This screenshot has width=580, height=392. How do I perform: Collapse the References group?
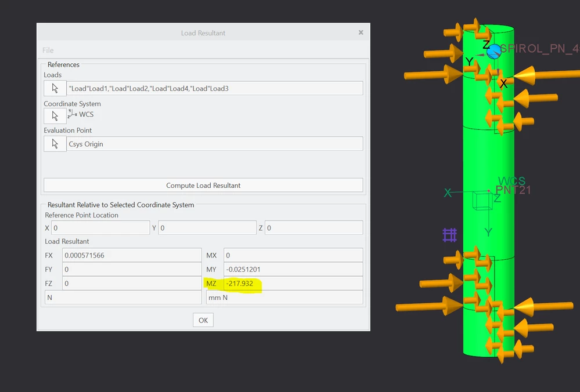pos(63,64)
